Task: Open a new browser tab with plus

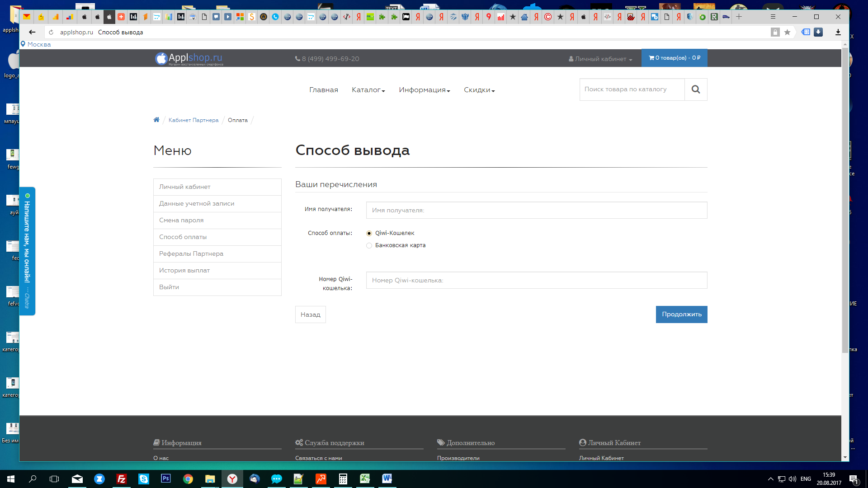Action: (739, 17)
